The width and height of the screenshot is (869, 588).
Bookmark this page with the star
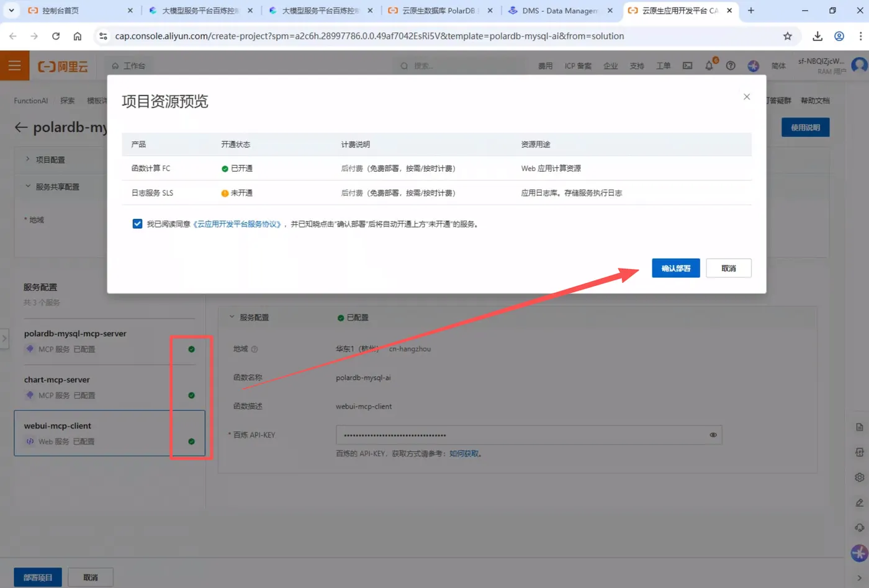click(788, 36)
